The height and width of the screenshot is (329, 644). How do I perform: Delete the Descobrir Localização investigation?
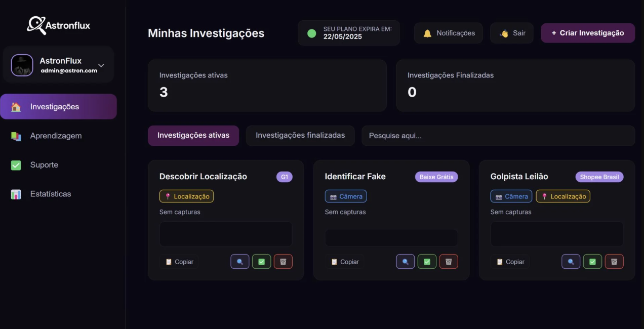coord(283,262)
